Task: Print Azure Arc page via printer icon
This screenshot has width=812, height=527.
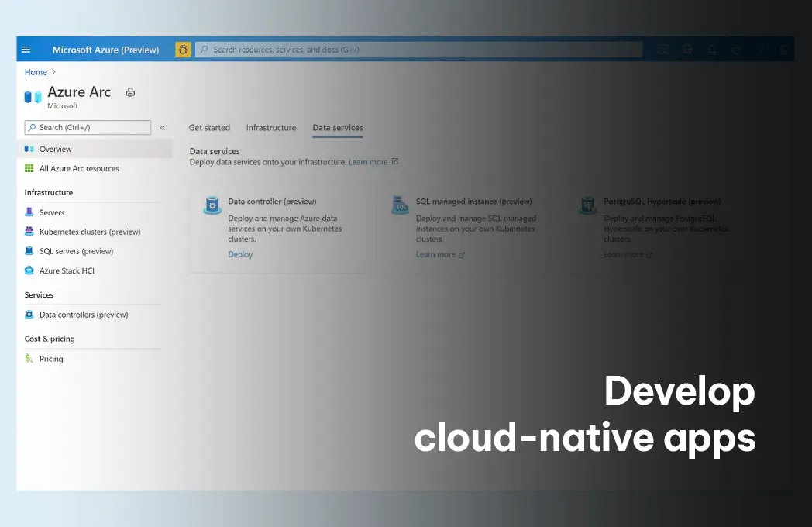Action: pyautogui.click(x=129, y=91)
